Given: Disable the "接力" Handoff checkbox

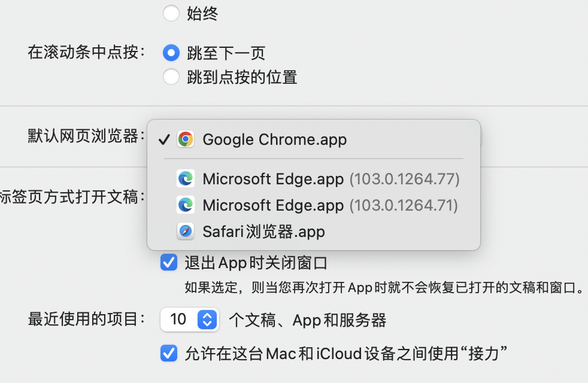Looking at the screenshot, I should pyautogui.click(x=169, y=353).
